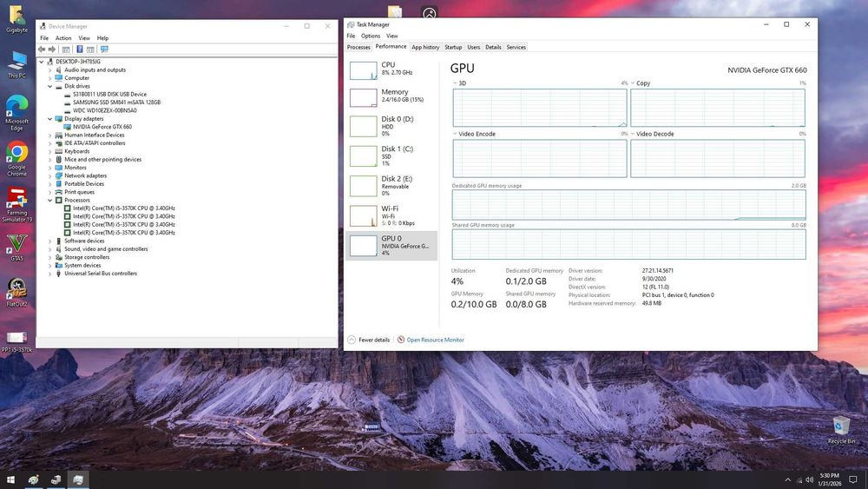
Task: Click the blue Help icon in Device Manager toolbar
Action: tap(79, 50)
